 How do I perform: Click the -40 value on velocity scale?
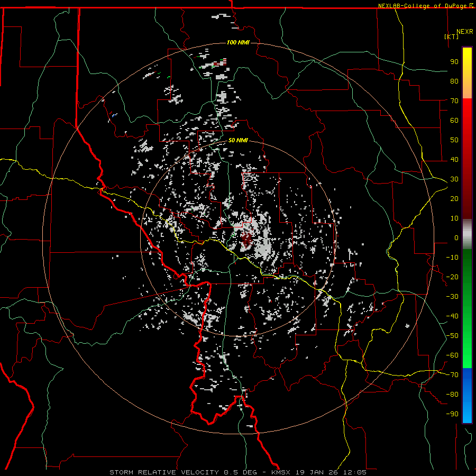452,316
